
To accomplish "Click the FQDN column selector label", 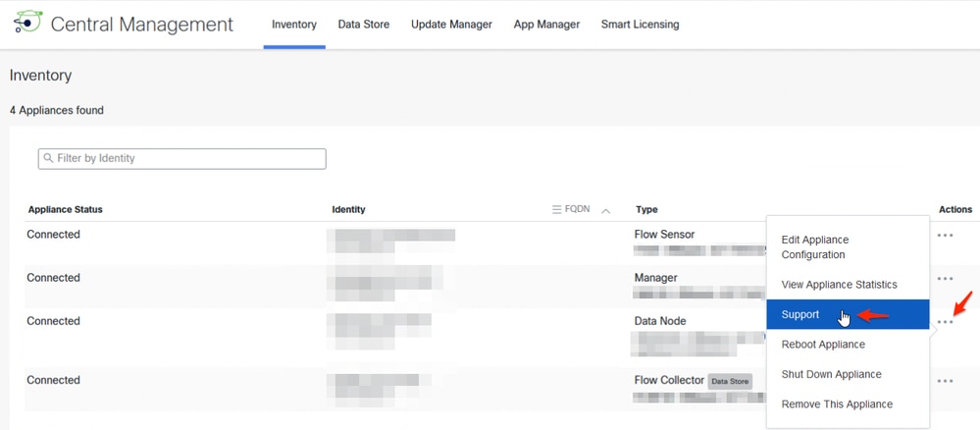I will click(577, 210).
